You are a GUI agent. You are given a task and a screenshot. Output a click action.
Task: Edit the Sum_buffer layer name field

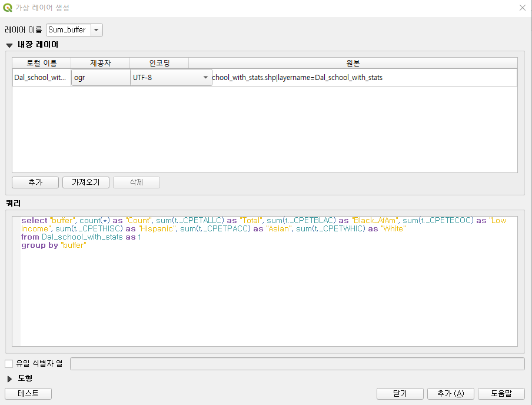68,30
